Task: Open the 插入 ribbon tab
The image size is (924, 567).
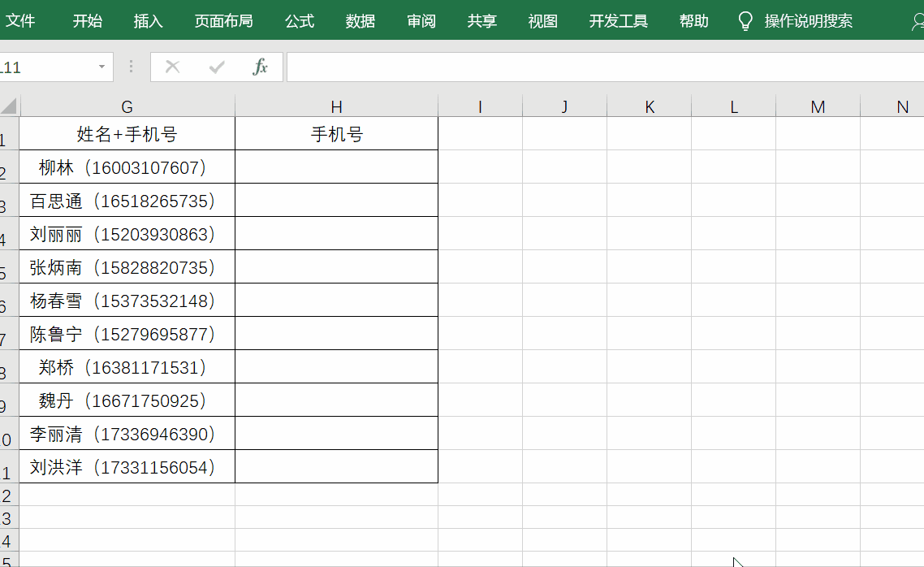Action: pyautogui.click(x=148, y=21)
